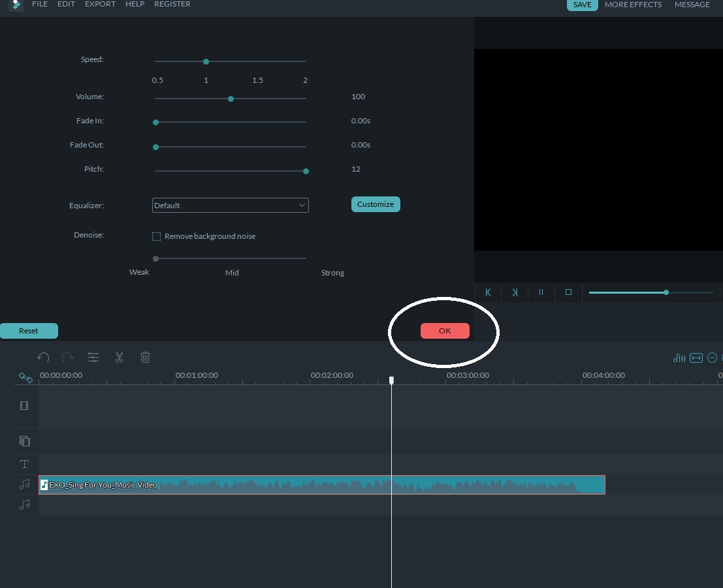Open the audio mixer icon
This screenshot has height=588, width=723.
(x=679, y=358)
